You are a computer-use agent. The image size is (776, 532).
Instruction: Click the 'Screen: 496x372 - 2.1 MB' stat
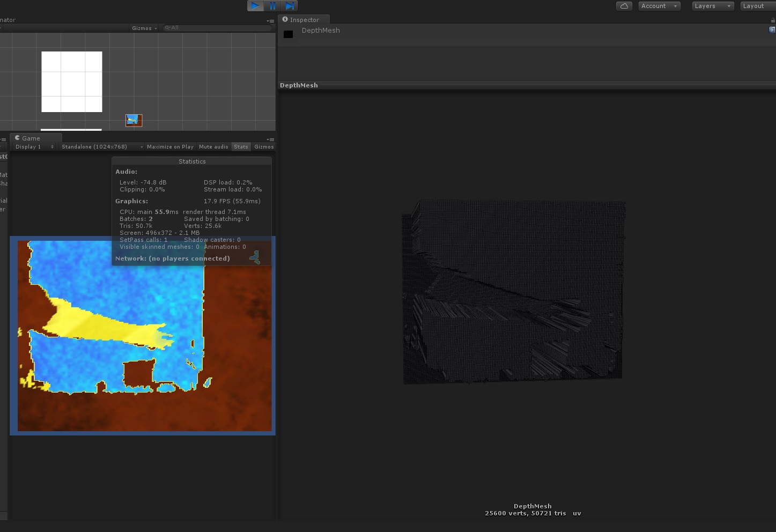tap(160, 233)
